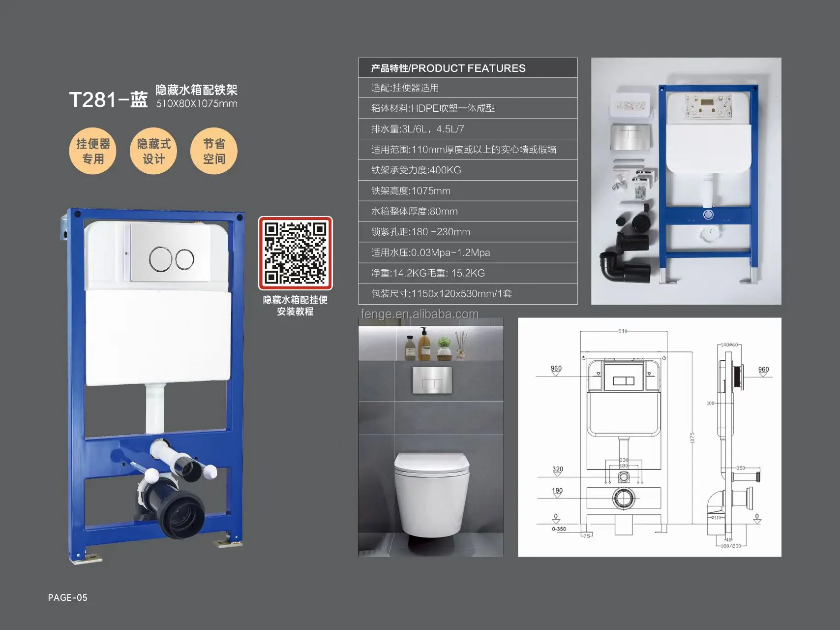Viewport: 840px width, 630px height.
Task: Scan the QR code for installation tutorial
Action: point(296,253)
